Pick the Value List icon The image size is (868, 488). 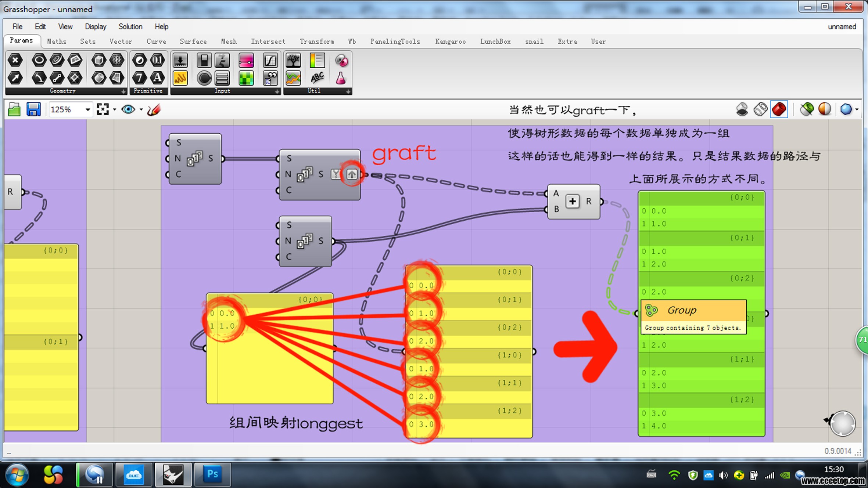pyautogui.click(x=222, y=78)
